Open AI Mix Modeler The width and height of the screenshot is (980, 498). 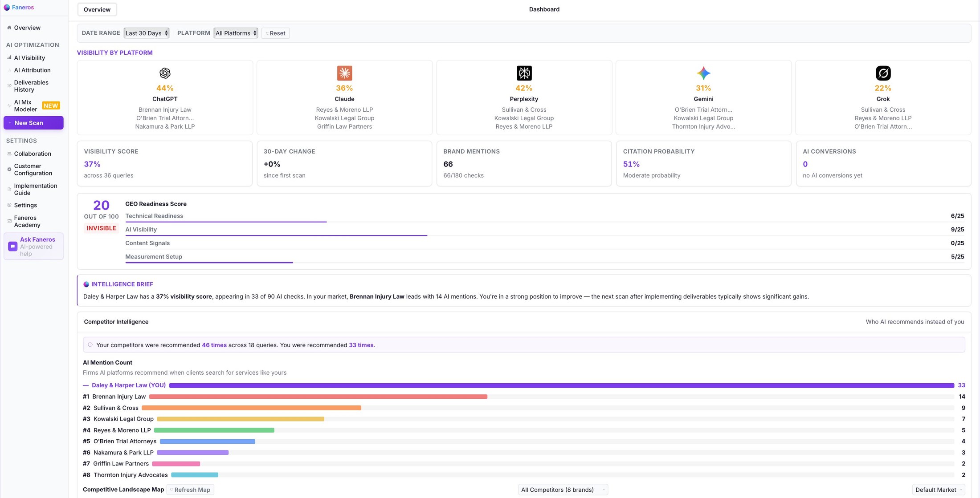pos(25,106)
